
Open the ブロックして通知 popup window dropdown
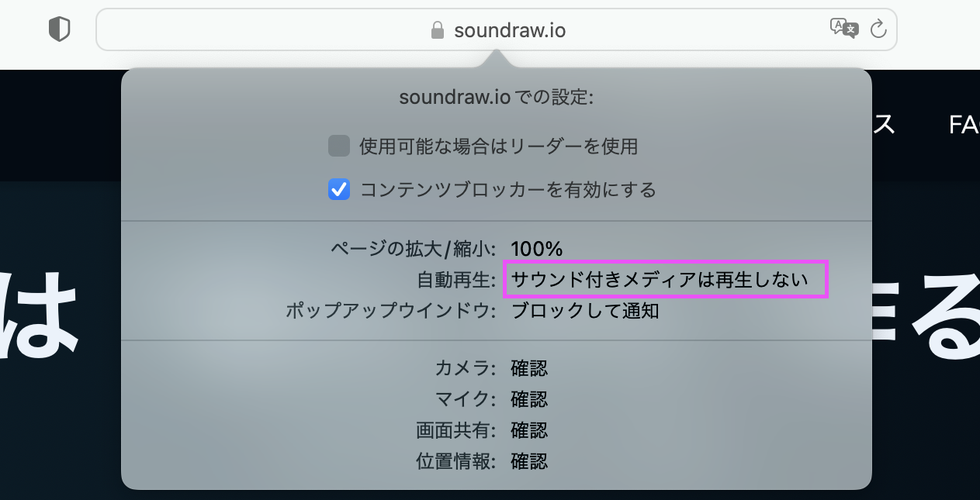[x=585, y=311]
